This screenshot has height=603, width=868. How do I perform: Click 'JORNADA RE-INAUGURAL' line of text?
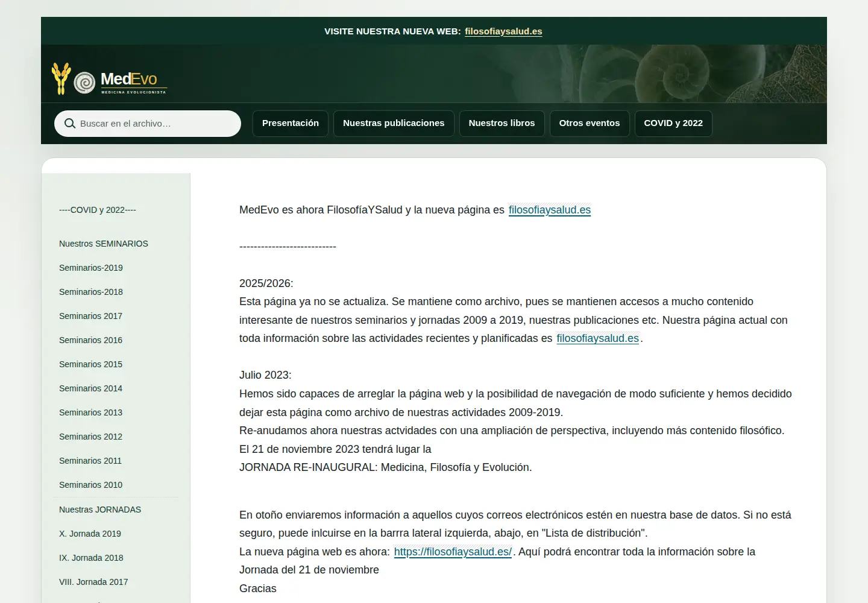click(x=386, y=467)
